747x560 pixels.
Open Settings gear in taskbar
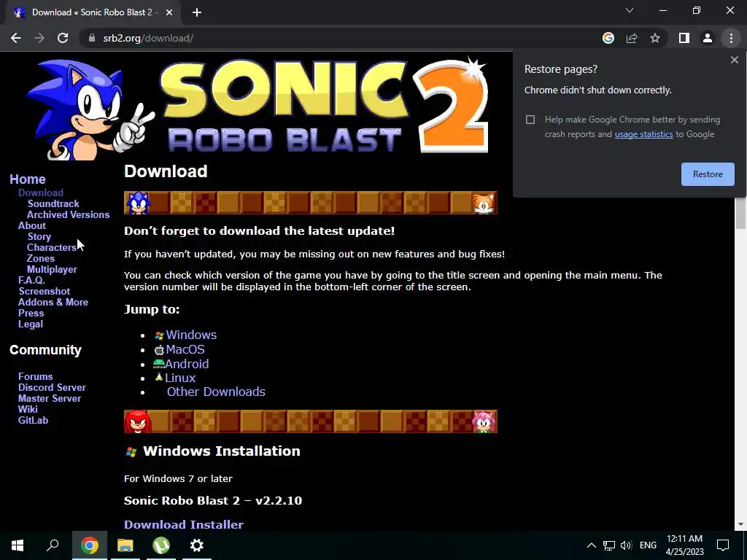point(197,545)
